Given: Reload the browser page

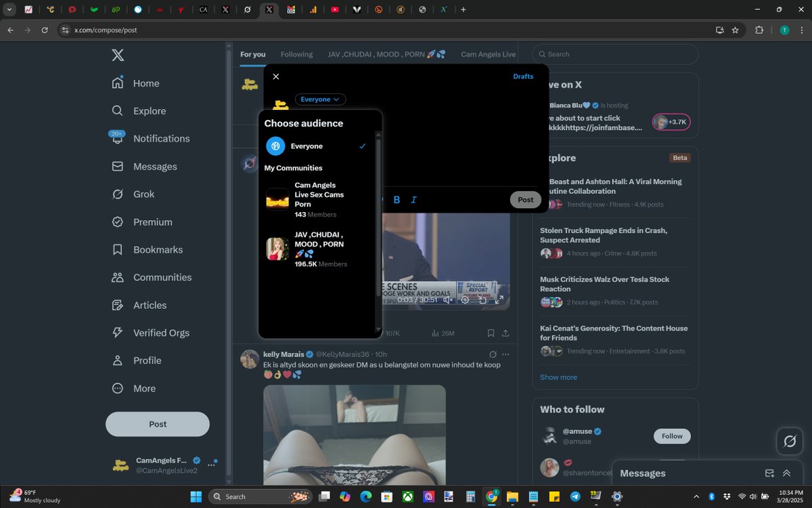Looking at the screenshot, I should click(x=45, y=30).
